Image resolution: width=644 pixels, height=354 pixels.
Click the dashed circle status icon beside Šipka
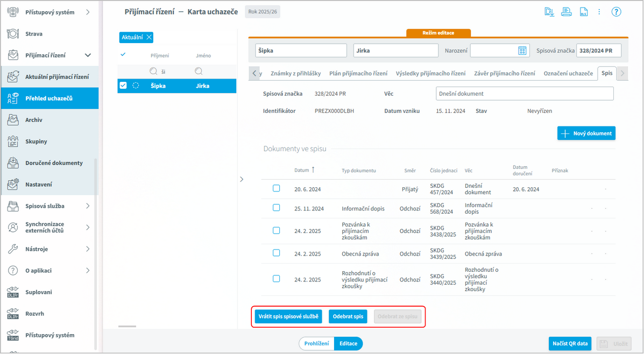(x=136, y=86)
